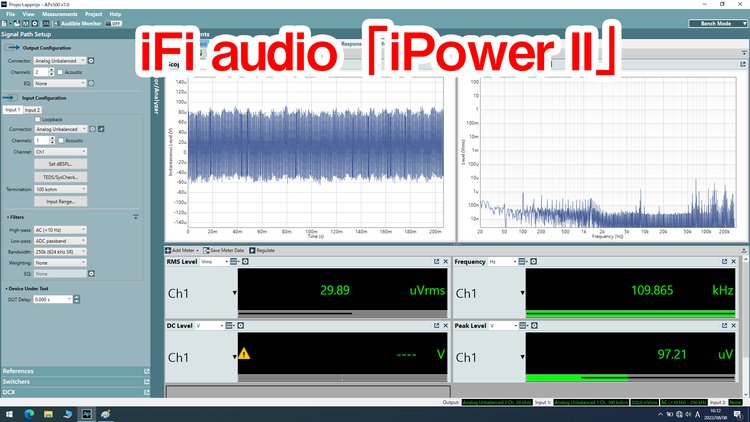Click the Audible Monitor speaker icon
The width and height of the screenshot is (750, 422).
[55, 23]
